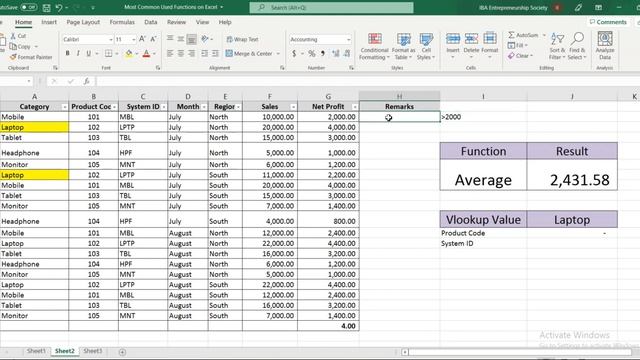Open Find & Select menu
The width and height of the screenshot is (640, 360).
coord(577,46)
